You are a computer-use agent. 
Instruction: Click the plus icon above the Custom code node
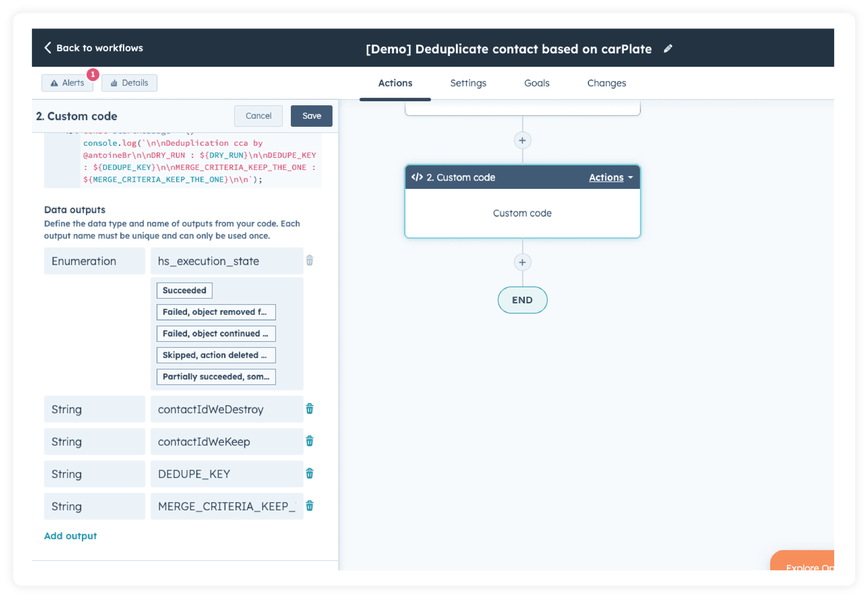pyautogui.click(x=522, y=140)
